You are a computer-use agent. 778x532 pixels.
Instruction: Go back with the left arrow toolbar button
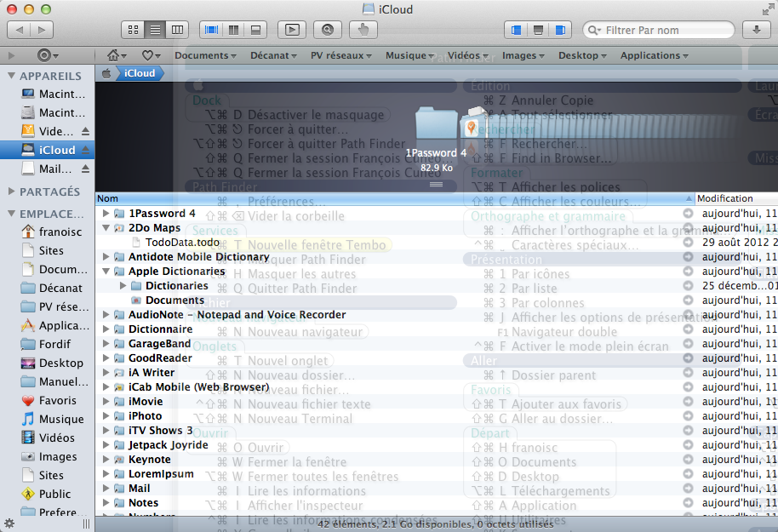click(x=19, y=31)
